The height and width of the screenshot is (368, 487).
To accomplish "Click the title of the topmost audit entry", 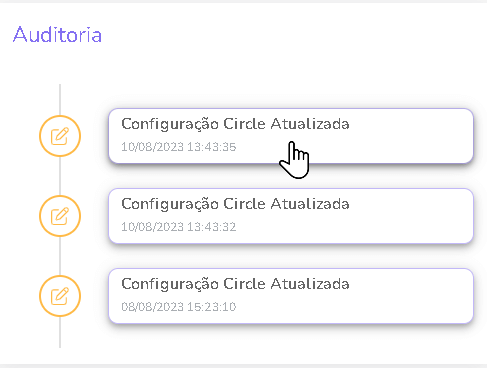I will click(235, 125).
